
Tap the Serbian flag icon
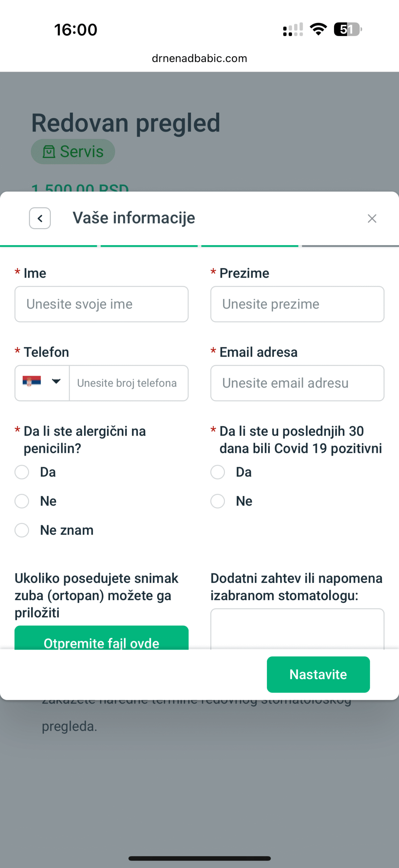(x=32, y=381)
